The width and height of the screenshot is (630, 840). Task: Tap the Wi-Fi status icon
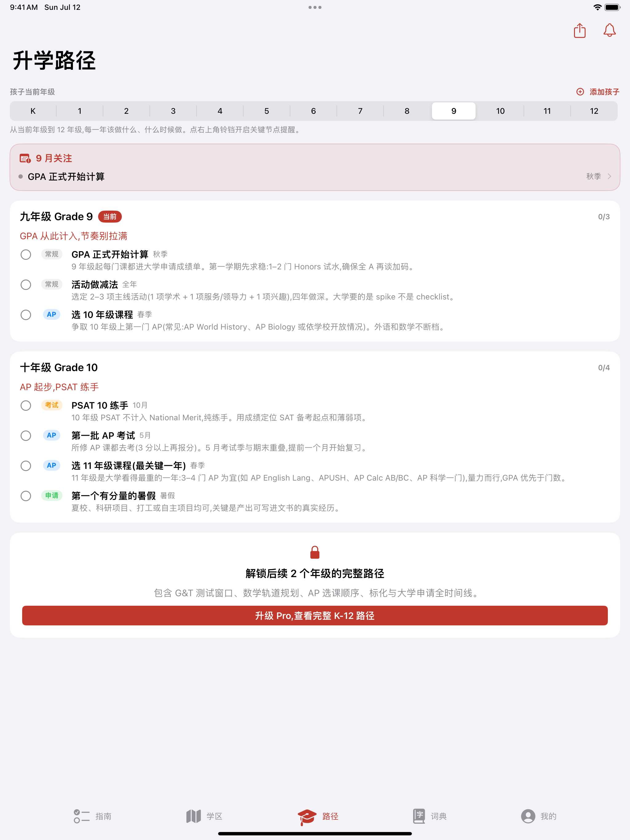(597, 7)
